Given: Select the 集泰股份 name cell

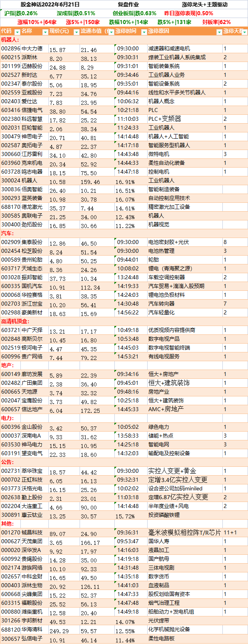Looking at the screenshot, I should [x=34, y=242].
